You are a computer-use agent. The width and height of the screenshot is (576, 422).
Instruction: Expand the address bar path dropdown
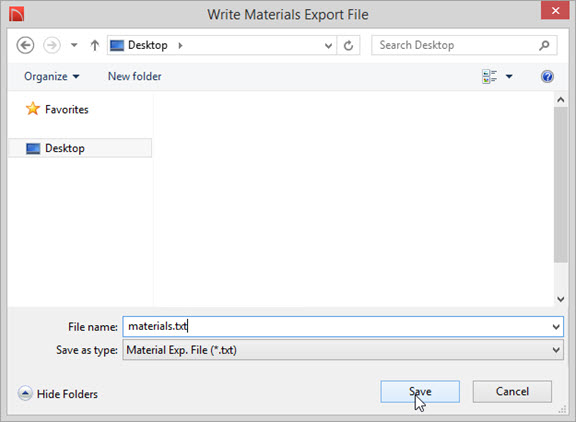(328, 46)
